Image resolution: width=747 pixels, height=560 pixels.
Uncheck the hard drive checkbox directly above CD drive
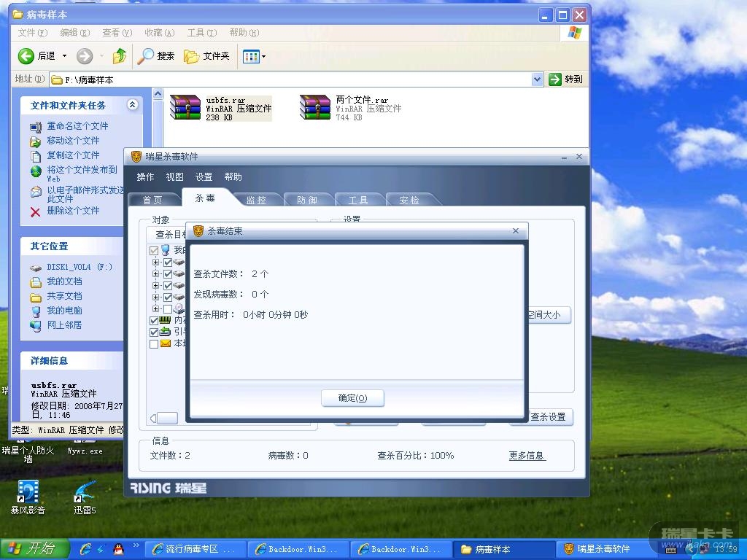[x=168, y=297]
